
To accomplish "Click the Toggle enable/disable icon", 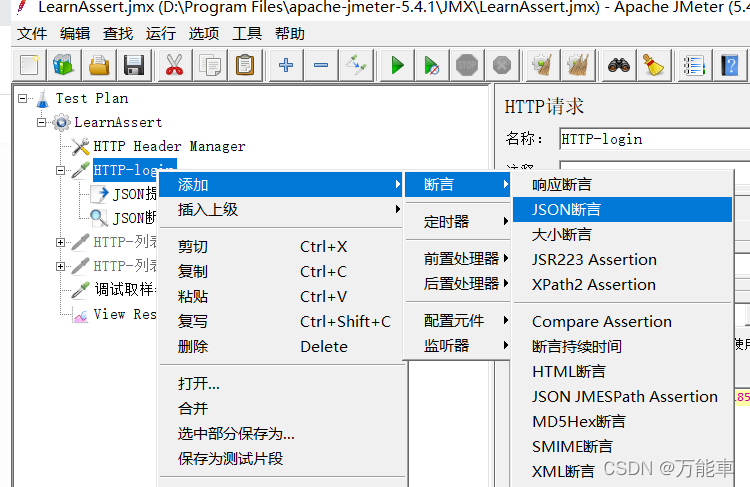I will click(356, 65).
